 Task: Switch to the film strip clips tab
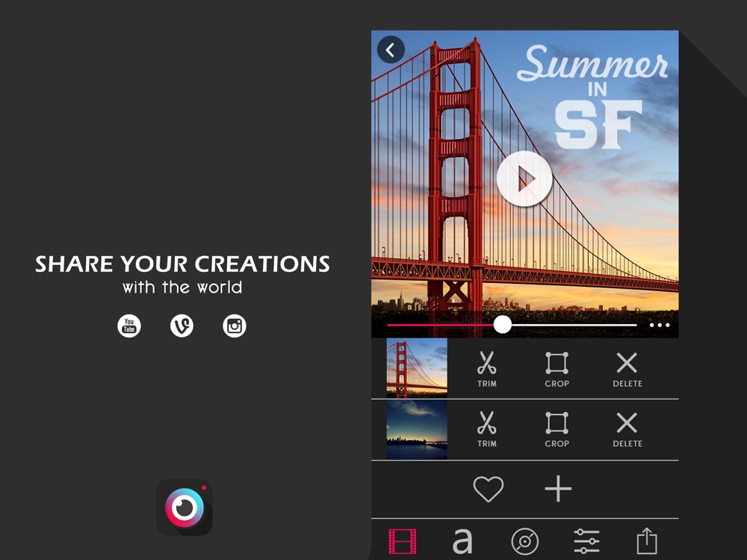pyautogui.click(x=403, y=541)
